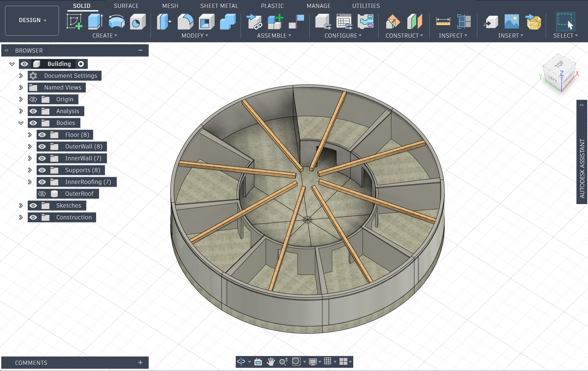Select the Press Pull tool
Viewport: 588px width, 371px height.
(164, 22)
